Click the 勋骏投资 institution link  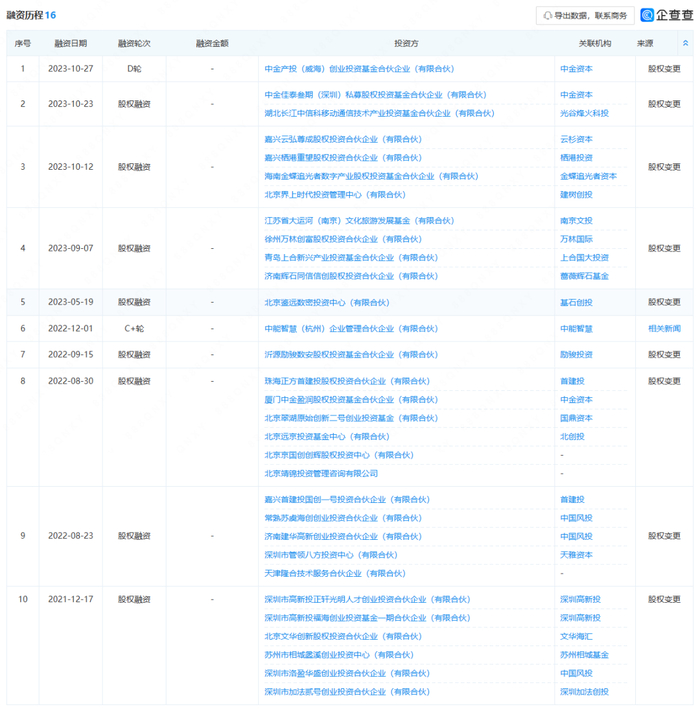[576, 354]
